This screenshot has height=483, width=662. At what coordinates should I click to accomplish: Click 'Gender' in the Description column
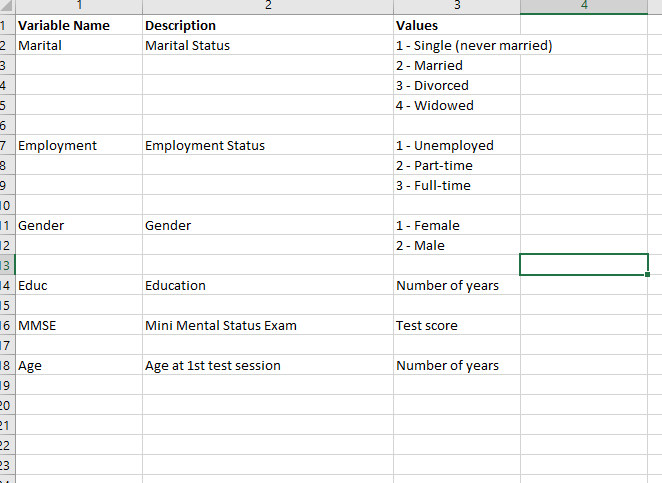(268, 225)
